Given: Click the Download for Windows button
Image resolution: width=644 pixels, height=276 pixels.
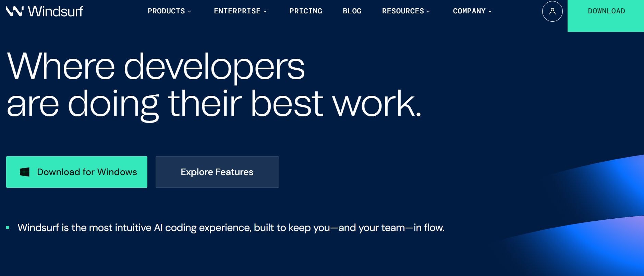Looking at the screenshot, I should coord(77,172).
